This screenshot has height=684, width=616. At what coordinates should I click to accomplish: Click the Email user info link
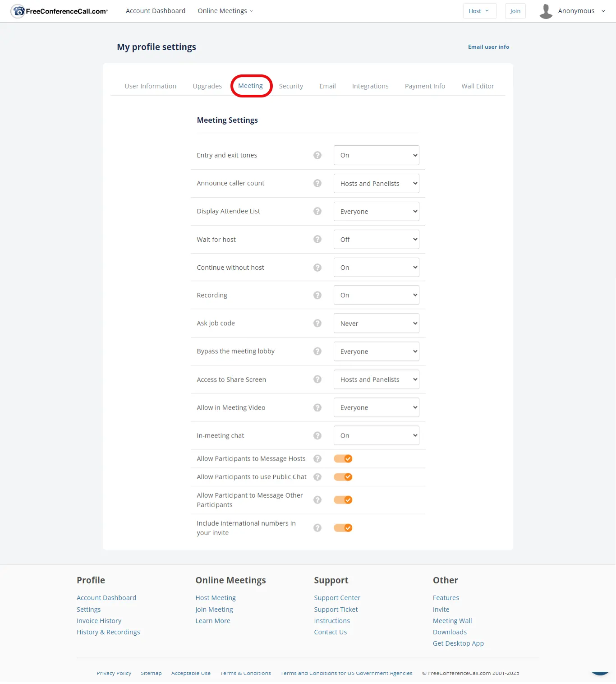[488, 47]
